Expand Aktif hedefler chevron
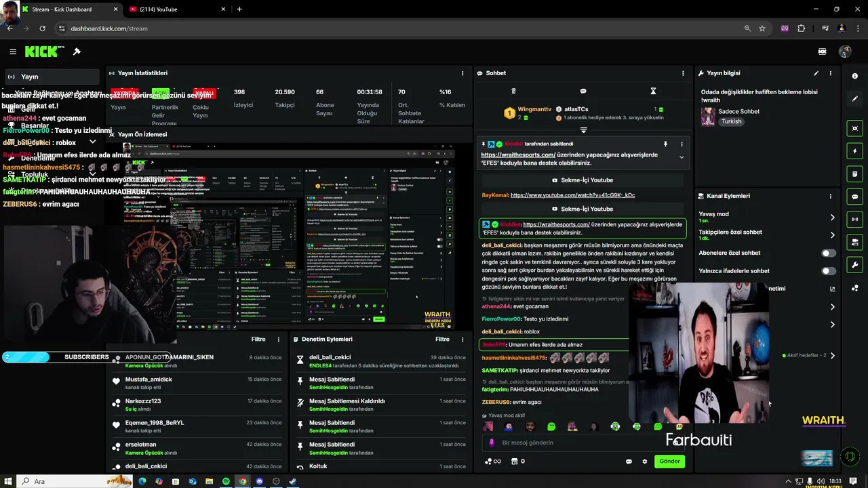 [833, 355]
